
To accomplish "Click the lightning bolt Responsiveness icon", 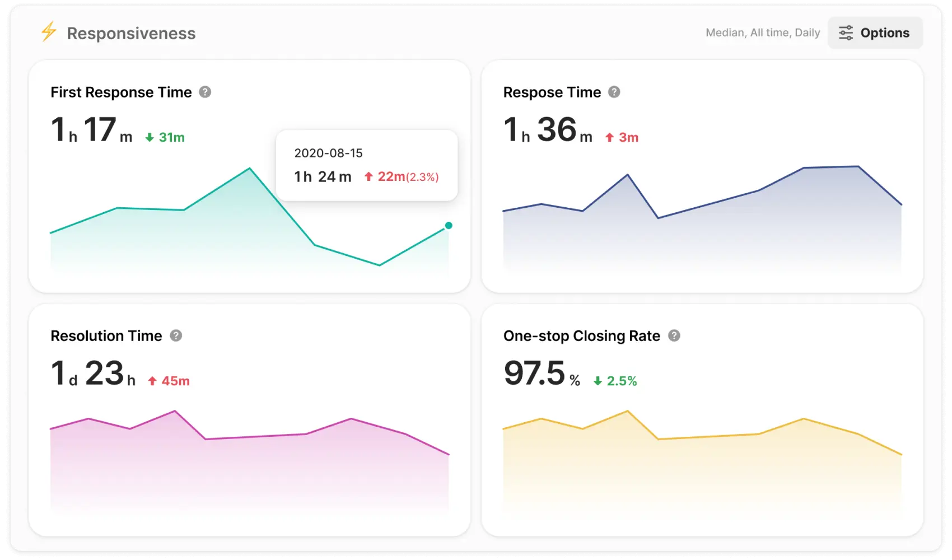I will click(49, 32).
